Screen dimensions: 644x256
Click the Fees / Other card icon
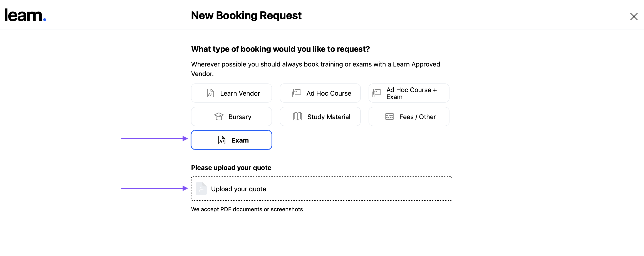pyautogui.click(x=389, y=116)
